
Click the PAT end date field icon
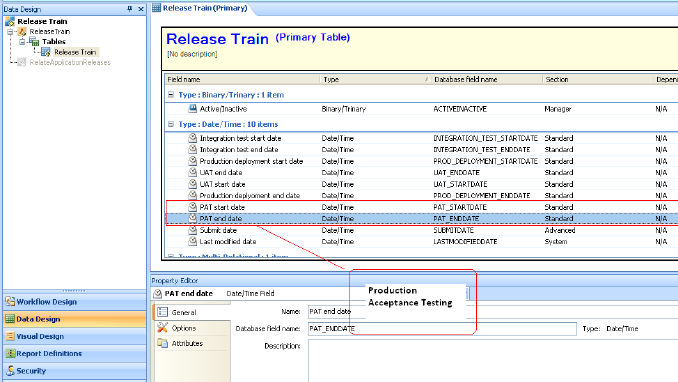click(192, 218)
